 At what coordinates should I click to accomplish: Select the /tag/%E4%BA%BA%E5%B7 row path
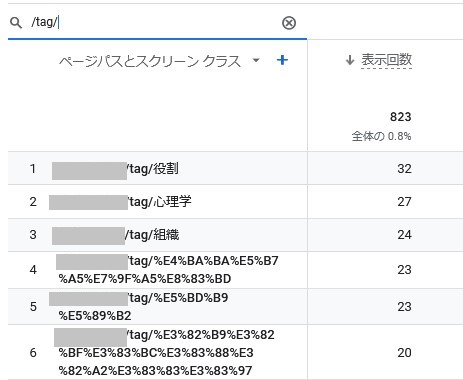click(168, 269)
